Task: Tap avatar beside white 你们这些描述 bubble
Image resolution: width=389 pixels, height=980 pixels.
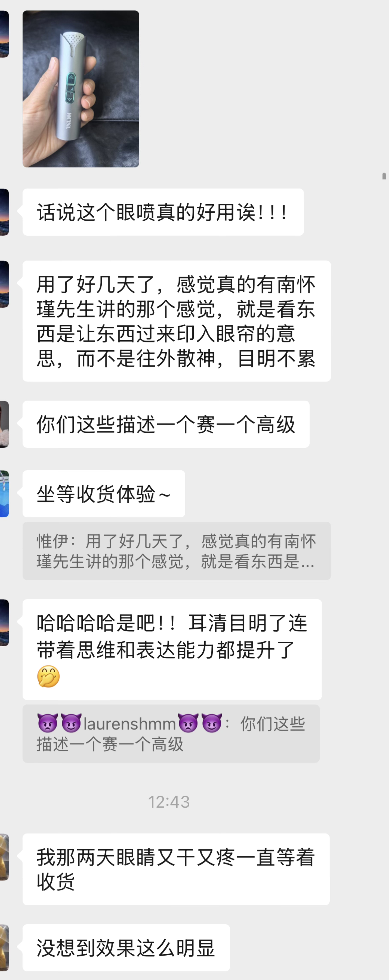Action: (4, 424)
